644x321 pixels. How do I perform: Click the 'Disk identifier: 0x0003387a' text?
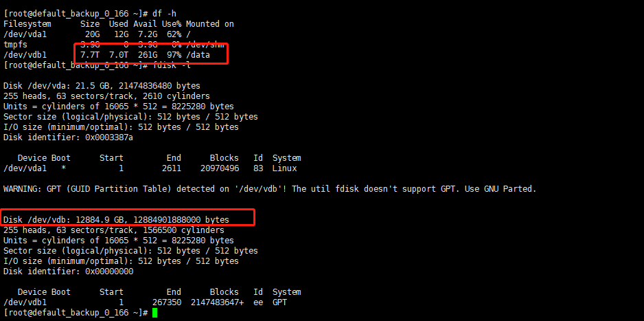pos(68,137)
